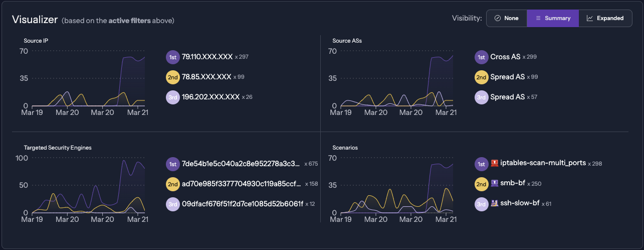The image size is (644, 250).
Task: Select the 1st badge beside 79.110.XXX.XXX
Action: [172, 57]
